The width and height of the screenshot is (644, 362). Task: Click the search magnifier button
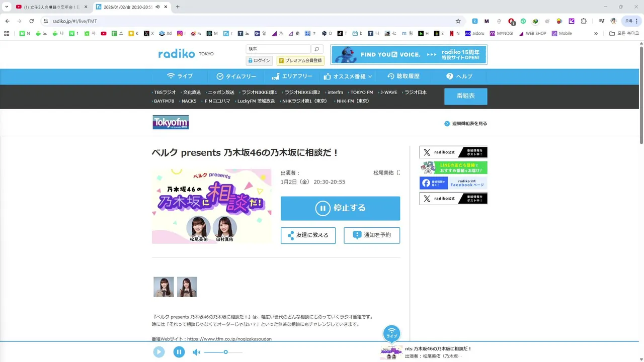pos(317,49)
